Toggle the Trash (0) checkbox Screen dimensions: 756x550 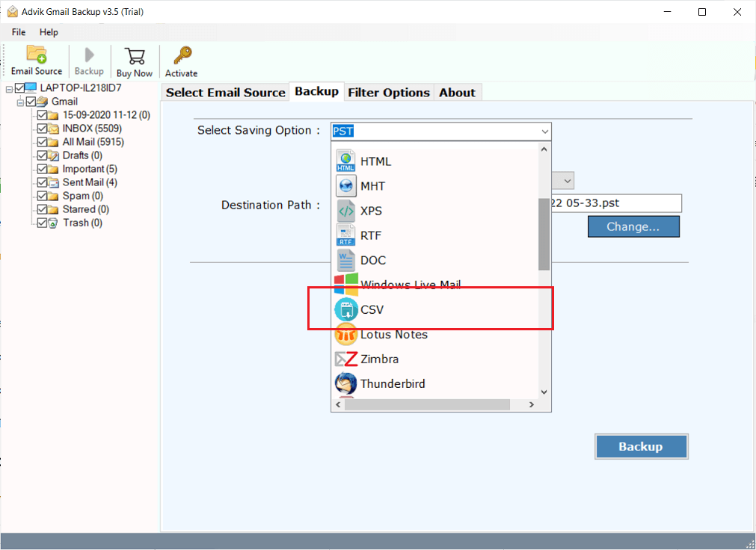coord(42,223)
